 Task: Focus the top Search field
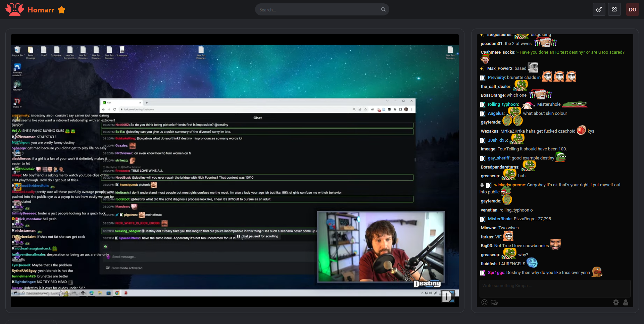coord(322,9)
